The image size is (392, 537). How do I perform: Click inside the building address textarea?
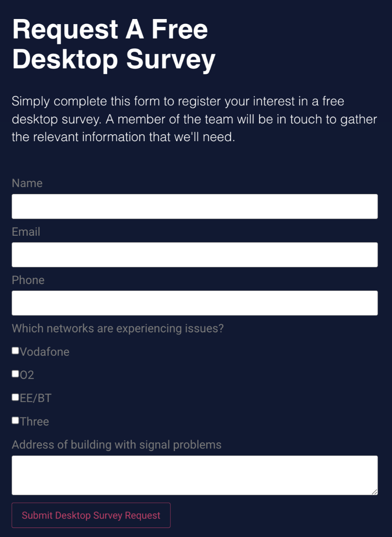[194, 475]
